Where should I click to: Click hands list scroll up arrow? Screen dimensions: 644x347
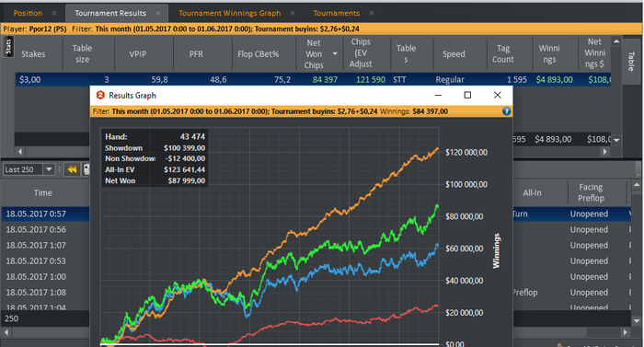637,185
